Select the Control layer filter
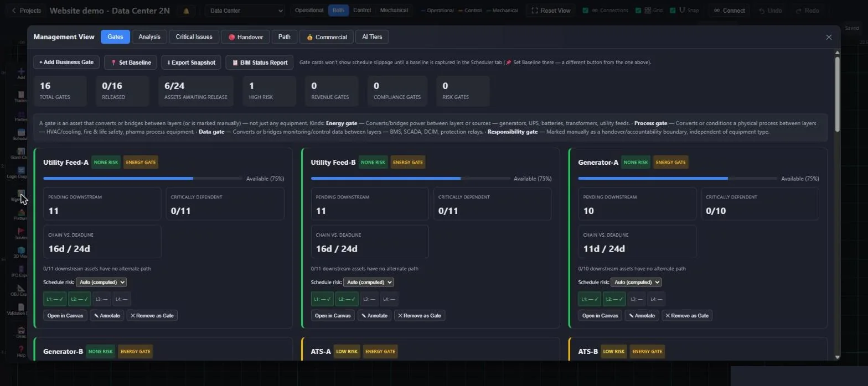The width and height of the screenshot is (868, 386). click(362, 11)
